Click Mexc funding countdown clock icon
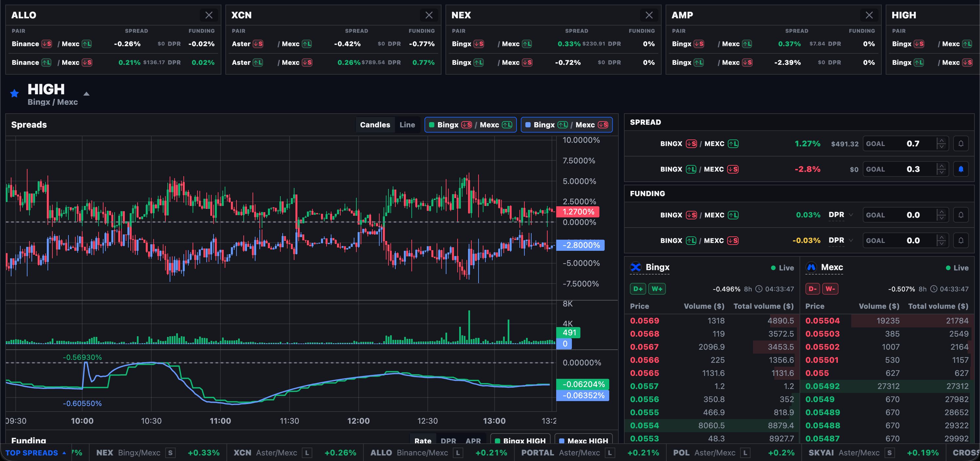Image resolution: width=980 pixels, height=461 pixels. [x=933, y=289]
